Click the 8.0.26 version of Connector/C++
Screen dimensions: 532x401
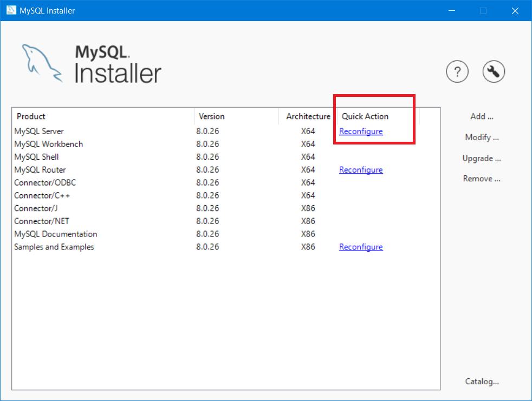pyautogui.click(x=207, y=195)
